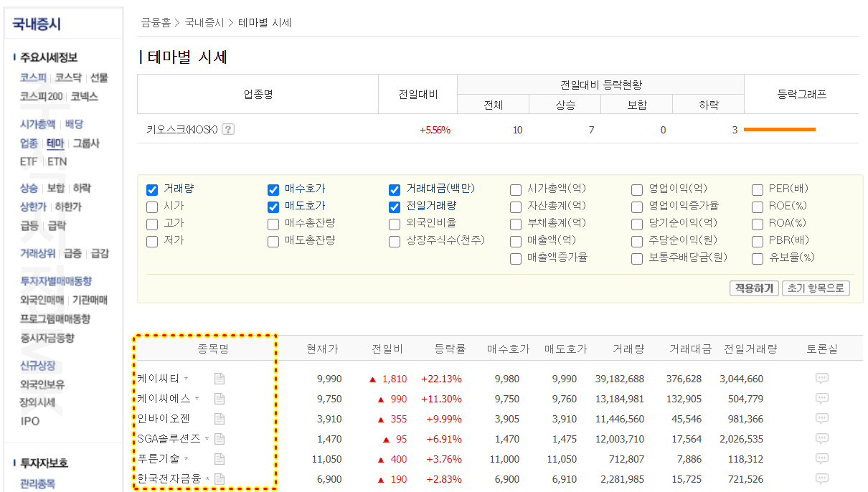Enable the PER(배) checkbox
Image resolution: width=868 pixels, height=492 pixels.
(x=758, y=190)
